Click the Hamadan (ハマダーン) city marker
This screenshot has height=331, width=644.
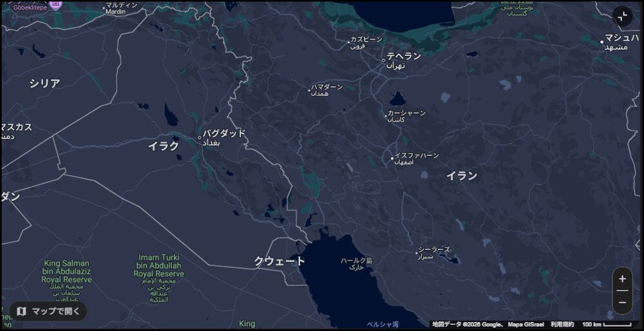click(x=309, y=90)
